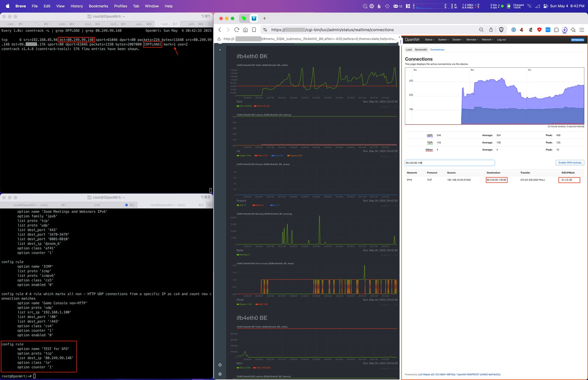Click the share icon in the address bar
Screen dimensions: 588x380
(491, 30)
